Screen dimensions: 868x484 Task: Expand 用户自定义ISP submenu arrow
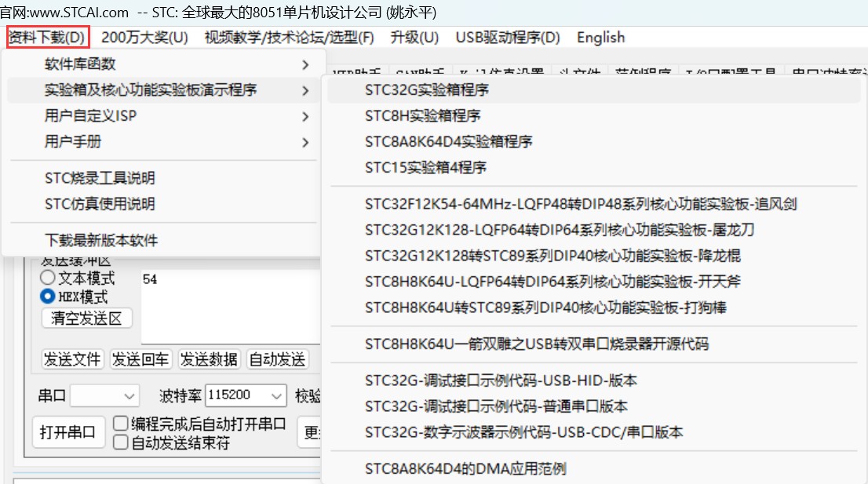(x=305, y=116)
